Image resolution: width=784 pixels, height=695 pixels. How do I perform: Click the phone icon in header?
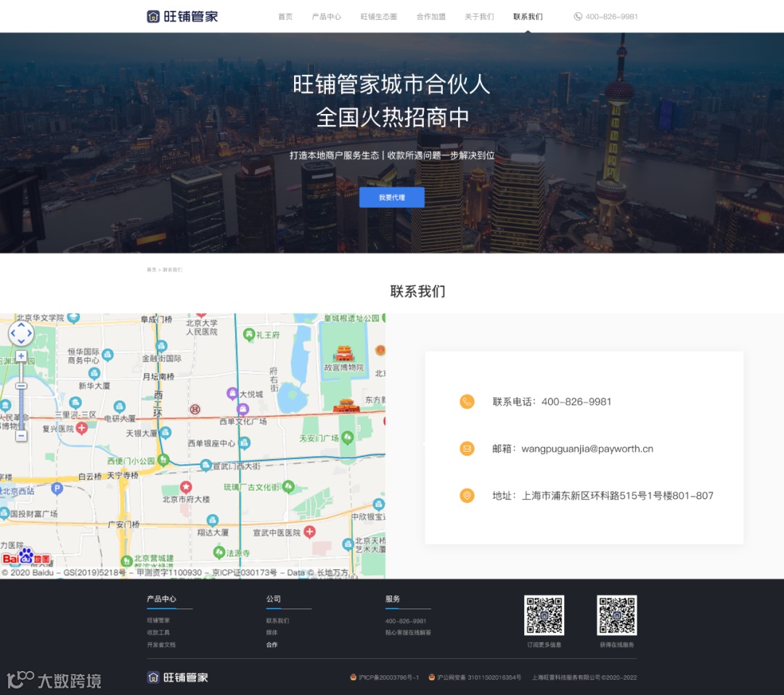pos(578,17)
